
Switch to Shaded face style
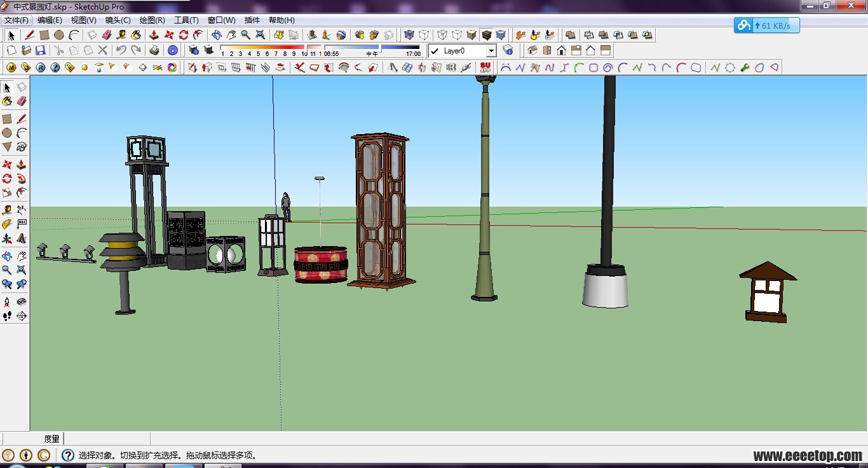click(x=471, y=35)
